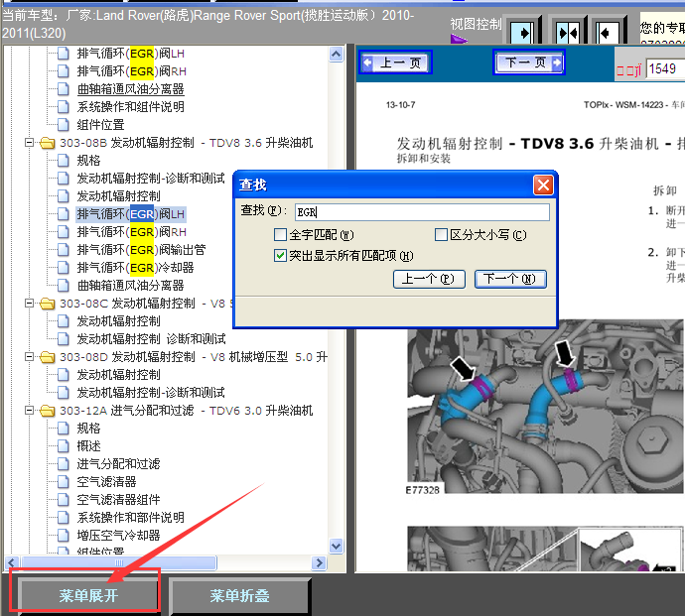Find next match with 下一个 button
This screenshot has height=616, width=685.
point(510,279)
